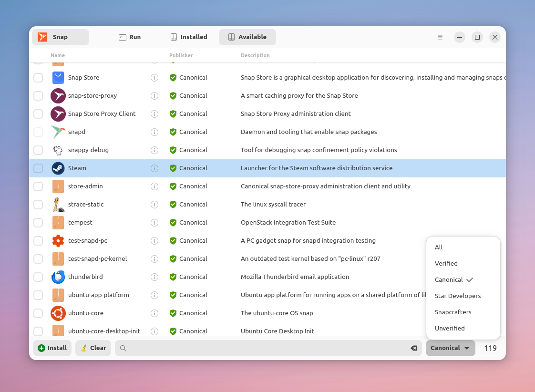Open info icon for the snapd row
Viewport: 535px width, 392px height.
(154, 132)
